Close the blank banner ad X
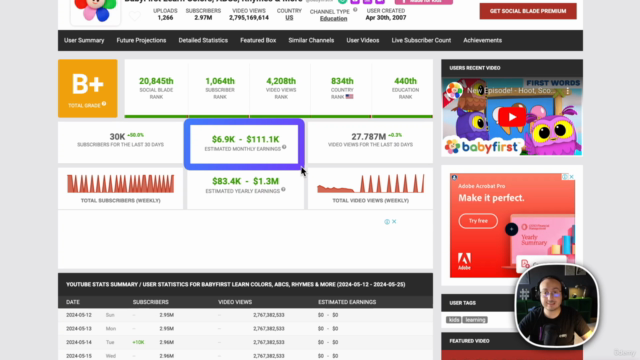 (394, 222)
